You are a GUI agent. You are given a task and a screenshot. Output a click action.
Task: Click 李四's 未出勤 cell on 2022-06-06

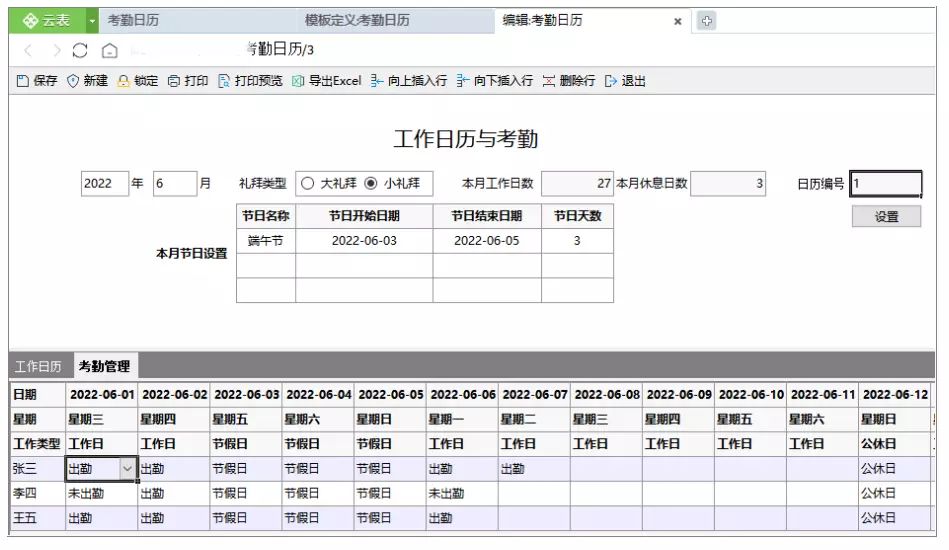pyautogui.click(x=462, y=494)
